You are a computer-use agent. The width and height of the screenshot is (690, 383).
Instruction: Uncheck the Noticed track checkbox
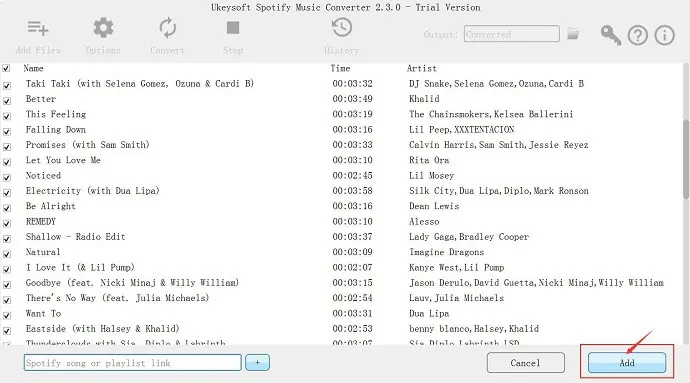click(x=7, y=177)
